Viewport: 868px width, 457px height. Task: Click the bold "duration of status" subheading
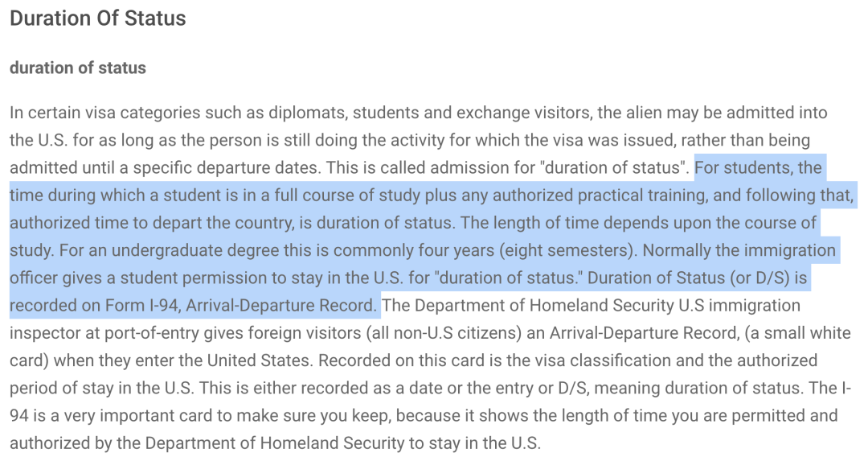pos(78,68)
